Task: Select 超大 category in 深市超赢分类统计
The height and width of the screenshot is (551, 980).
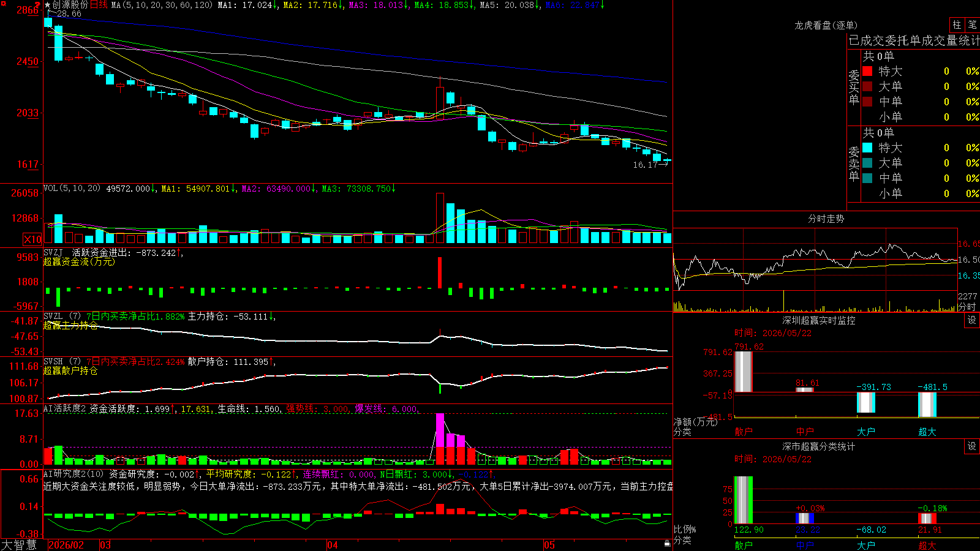Action: coord(927,545)
